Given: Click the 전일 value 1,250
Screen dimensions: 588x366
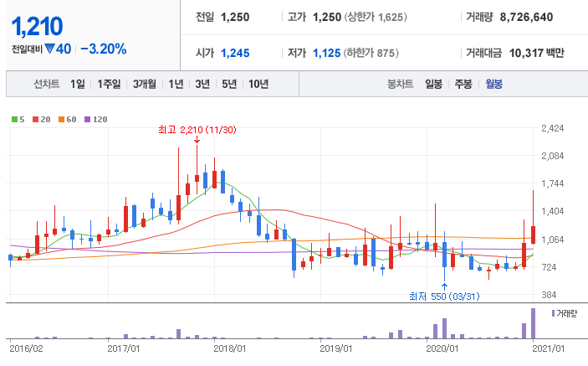Looking at the screenshot, I should coord(235,18).
